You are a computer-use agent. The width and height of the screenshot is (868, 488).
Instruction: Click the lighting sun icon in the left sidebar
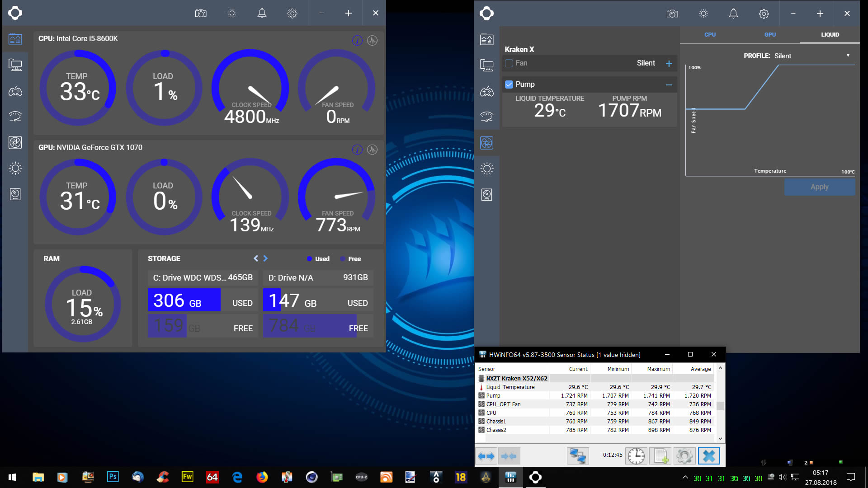pos(15,169)
